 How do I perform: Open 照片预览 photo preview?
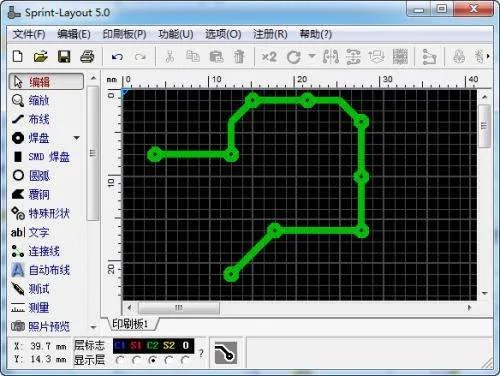point(40,326)
